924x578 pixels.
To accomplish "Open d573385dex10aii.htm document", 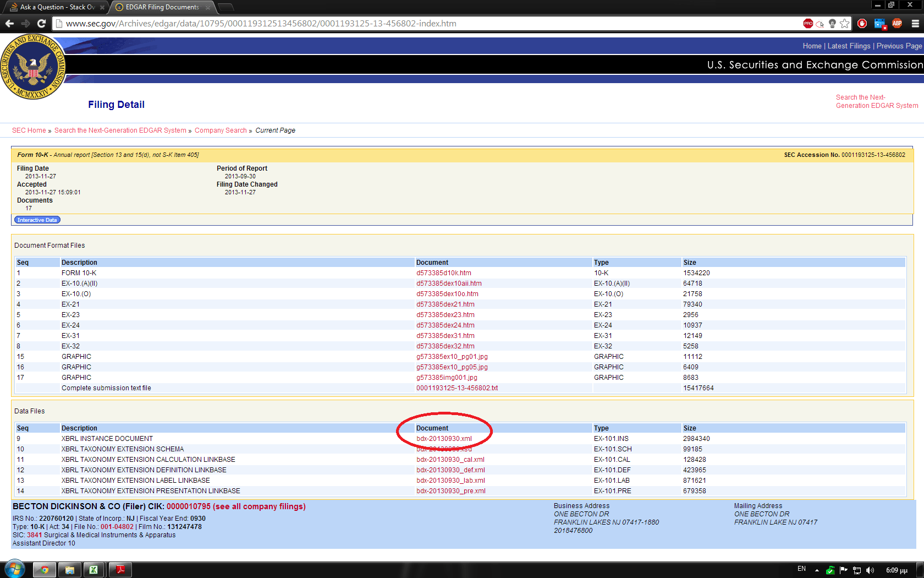I will click(x=449, y=283).
